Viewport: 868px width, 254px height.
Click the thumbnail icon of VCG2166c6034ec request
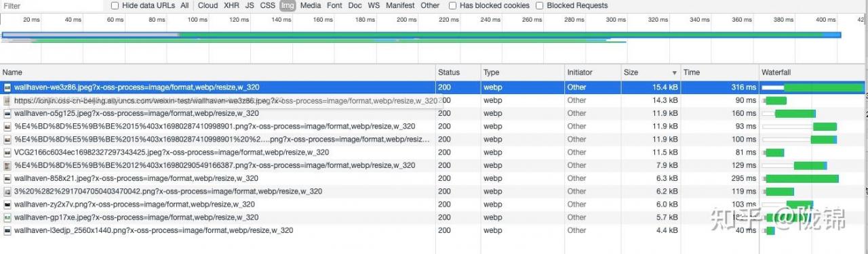(x=7, y=152)
